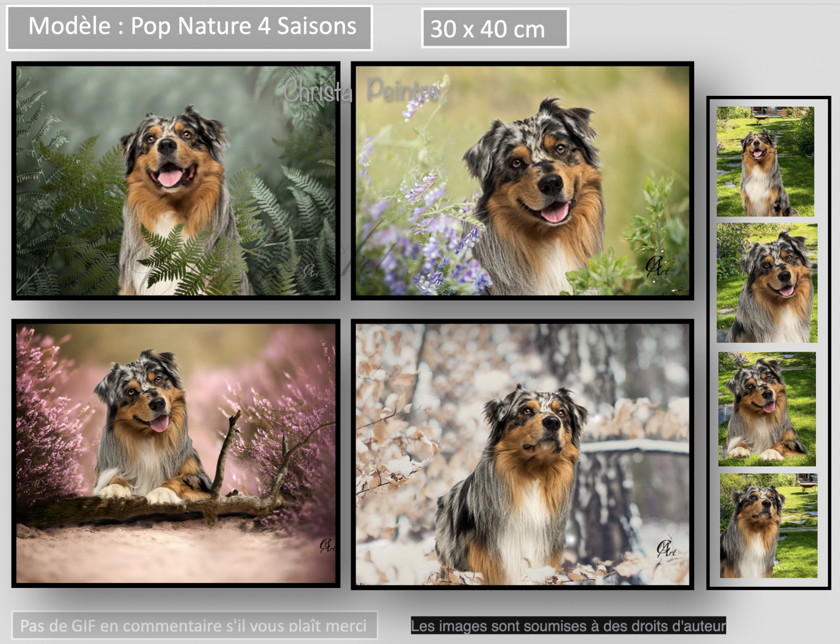
Task: Click the purple flowers meadow dog portrait
Action: coord(522,180)
